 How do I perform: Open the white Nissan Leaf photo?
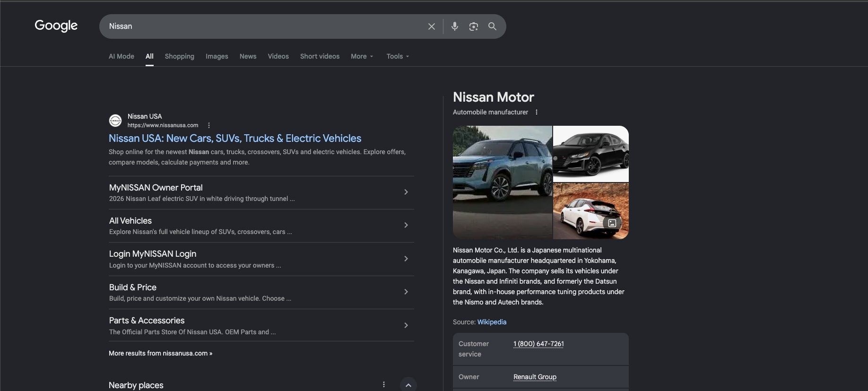[591, 211]
